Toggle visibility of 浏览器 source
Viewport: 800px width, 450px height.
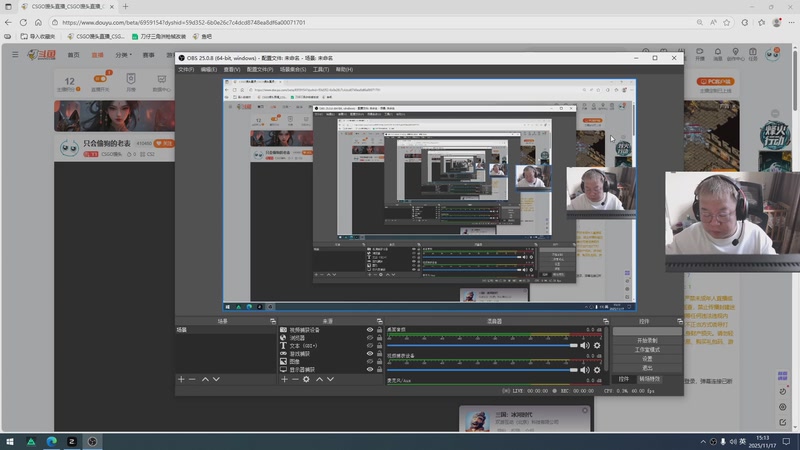[x=370, y=338]
